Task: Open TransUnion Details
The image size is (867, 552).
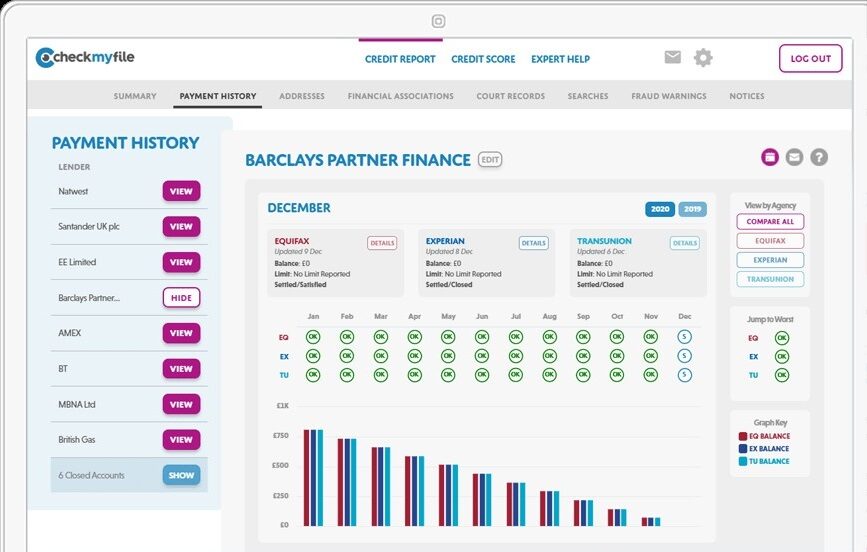Action: click(685, 243)
